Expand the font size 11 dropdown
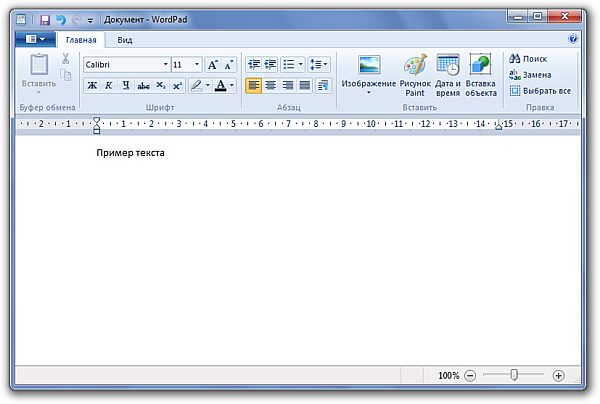The width and height of the screenshot is (600, 404). coord(197,64)
